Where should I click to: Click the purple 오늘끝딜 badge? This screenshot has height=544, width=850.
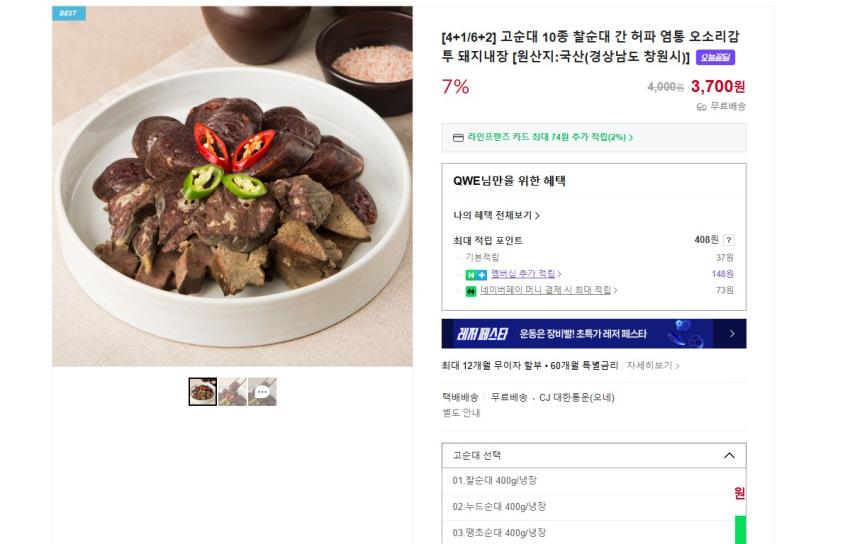click(x=715, y=57)
